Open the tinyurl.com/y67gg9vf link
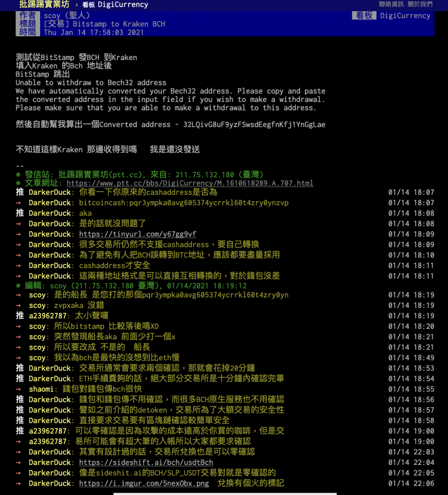 coord(138,234)
